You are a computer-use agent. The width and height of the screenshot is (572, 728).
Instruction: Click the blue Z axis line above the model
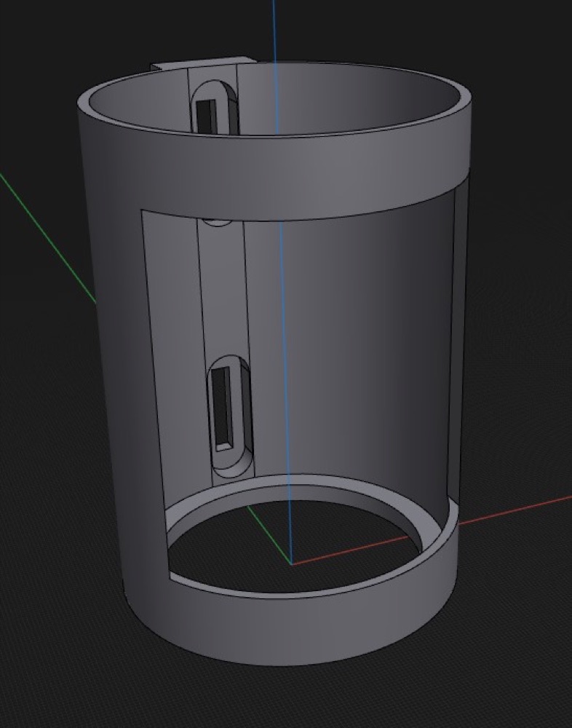coord(274,30)
